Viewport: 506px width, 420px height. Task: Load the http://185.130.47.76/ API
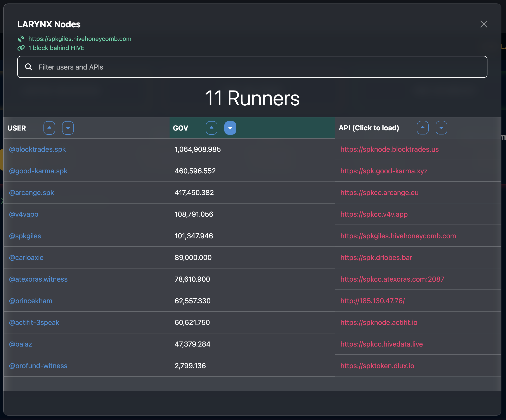pos(373,301)
